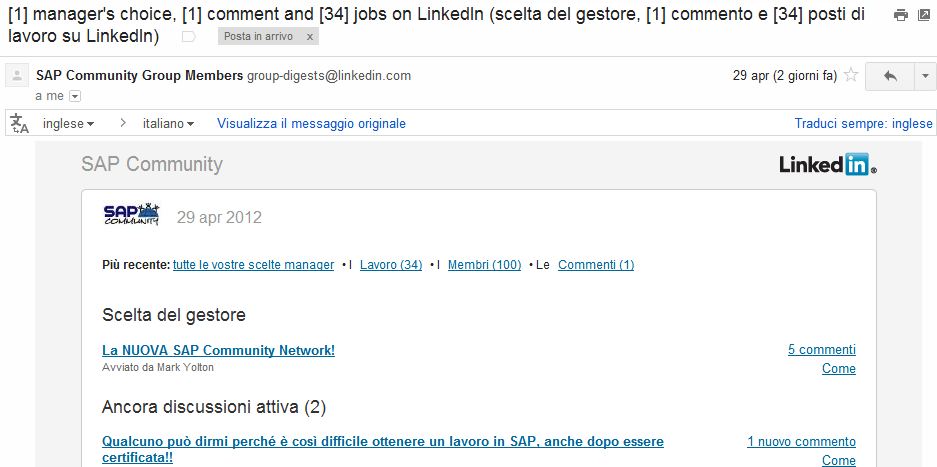Click the SAP Community logo

tap(131, 215)
